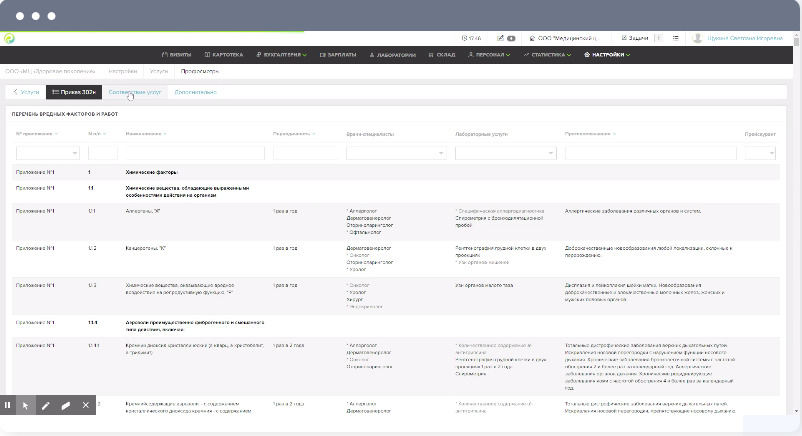Open Картотека in the main navigation
802x436 pixels.
[224, 55]
